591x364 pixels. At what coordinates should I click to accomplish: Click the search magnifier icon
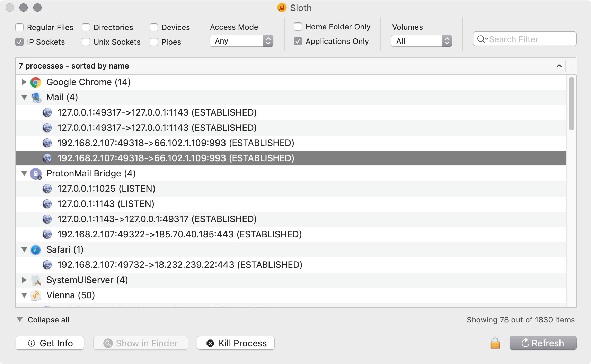482,39
